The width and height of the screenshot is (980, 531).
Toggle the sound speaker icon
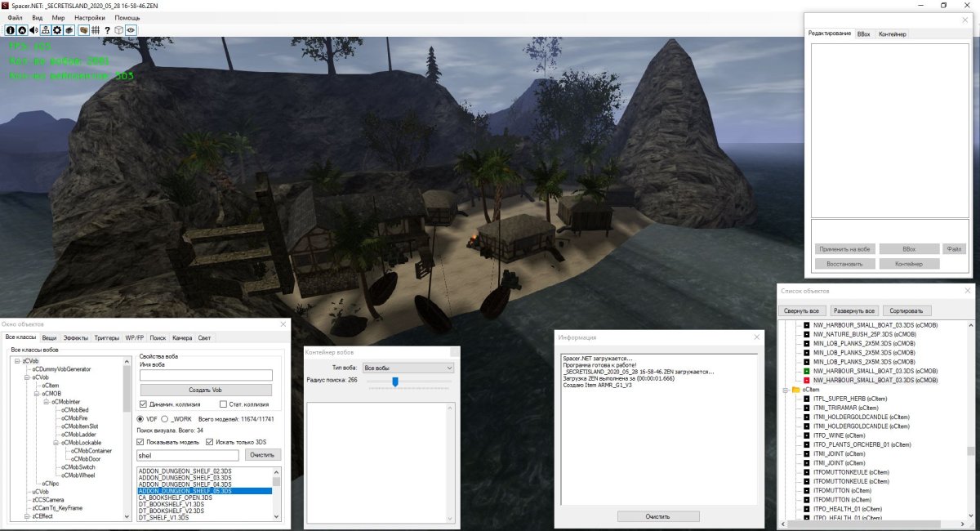point(33,30)
